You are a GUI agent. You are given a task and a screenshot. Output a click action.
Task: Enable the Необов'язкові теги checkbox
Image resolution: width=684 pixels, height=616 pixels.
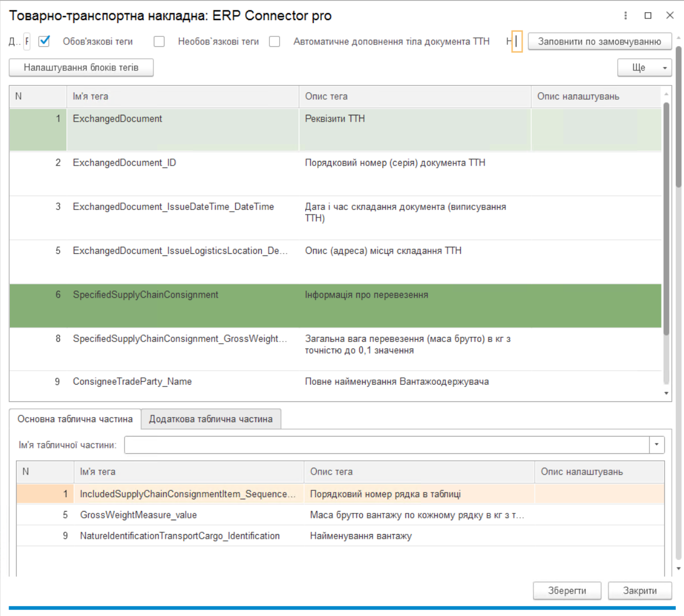tap(159, 42)
